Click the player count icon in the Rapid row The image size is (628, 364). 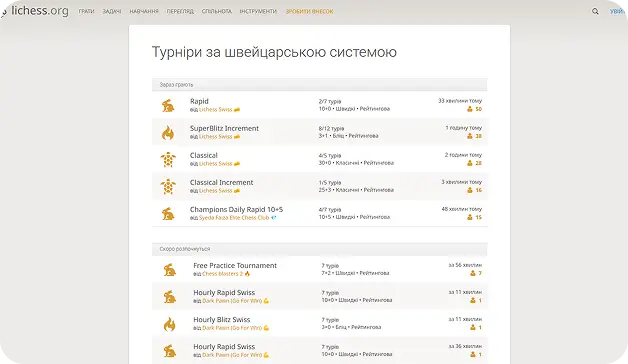coord(470,109)
